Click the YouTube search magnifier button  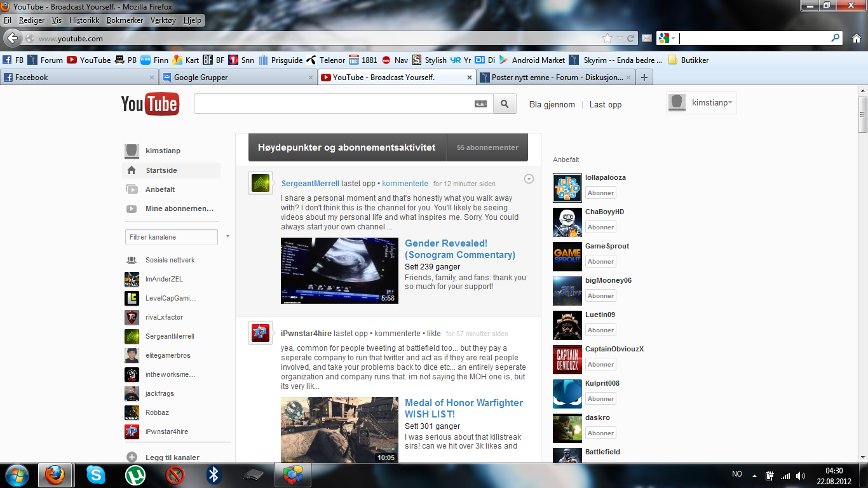click(505, 104)
